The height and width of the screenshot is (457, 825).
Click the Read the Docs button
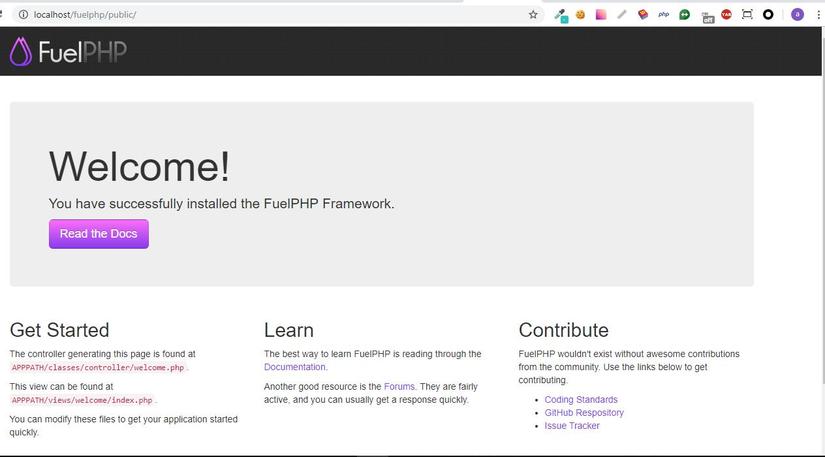pos(99,234)
